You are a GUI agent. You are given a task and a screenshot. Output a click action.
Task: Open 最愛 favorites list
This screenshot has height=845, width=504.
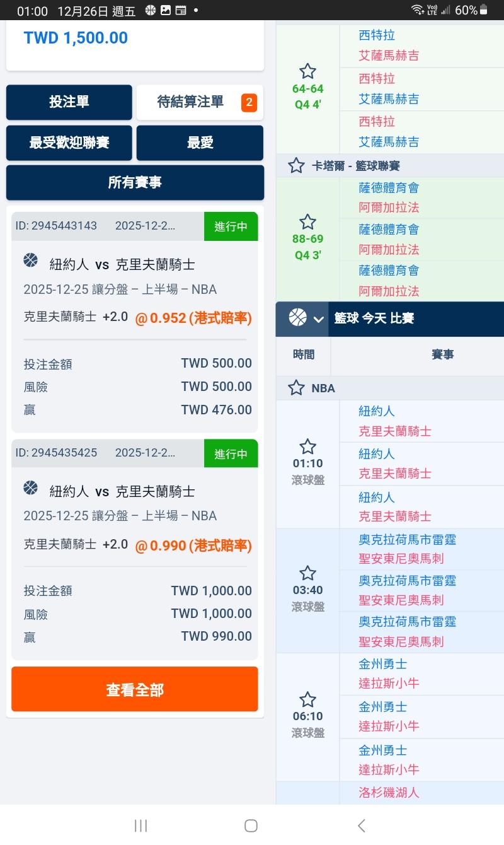(x=200, y=143)
